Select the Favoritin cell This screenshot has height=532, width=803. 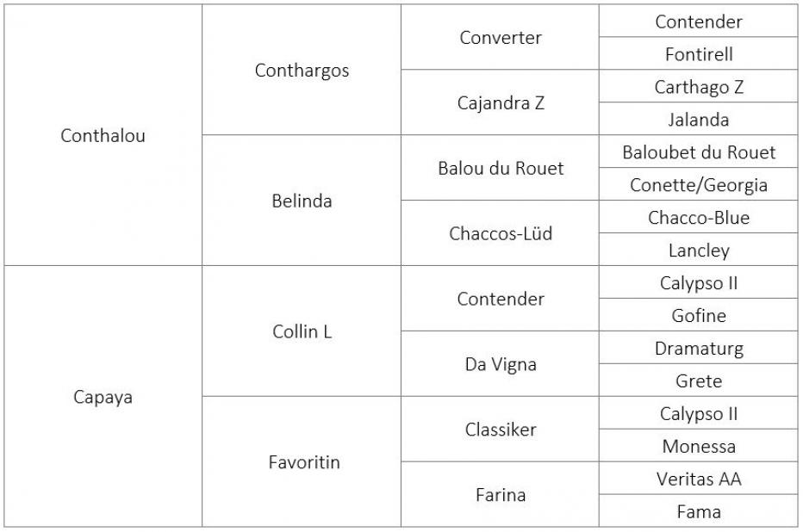click(302, 462)
